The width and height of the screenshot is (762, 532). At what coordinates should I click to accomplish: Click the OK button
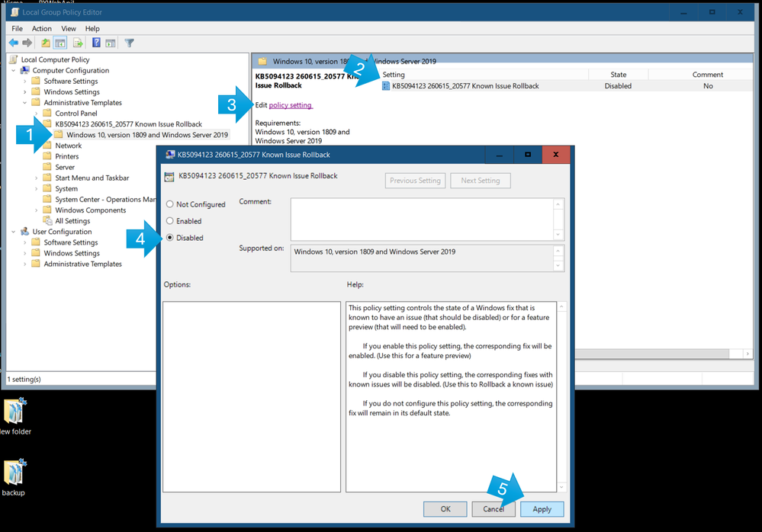coord(445,509)
